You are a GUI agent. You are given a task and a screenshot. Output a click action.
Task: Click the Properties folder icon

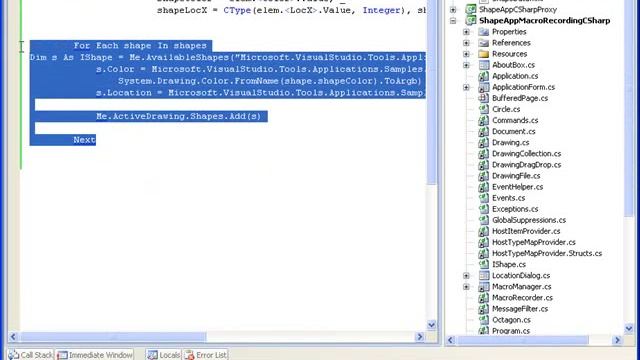click(x=484, y=31)
